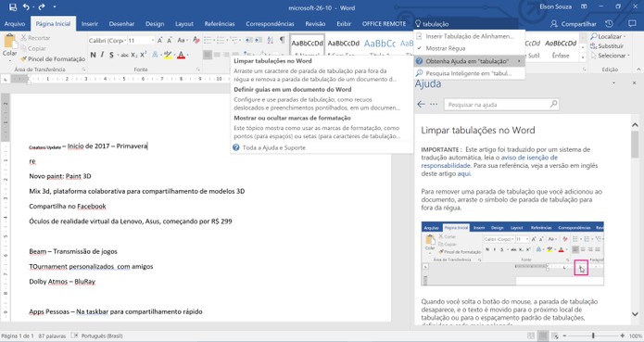Click the 'tabulação' Tell Me search box
This screenshot has width=644, height=342.
466,24
